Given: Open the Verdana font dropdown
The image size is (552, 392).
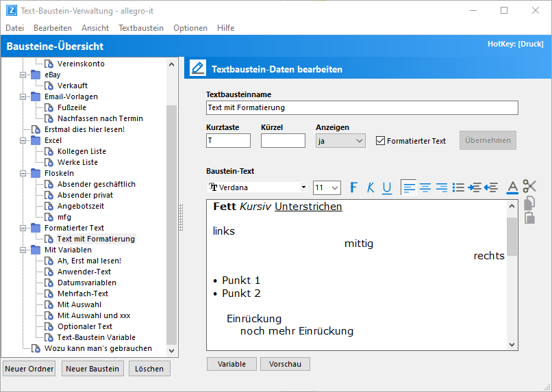Looking at the screenshot, I should tap(303, 187).
